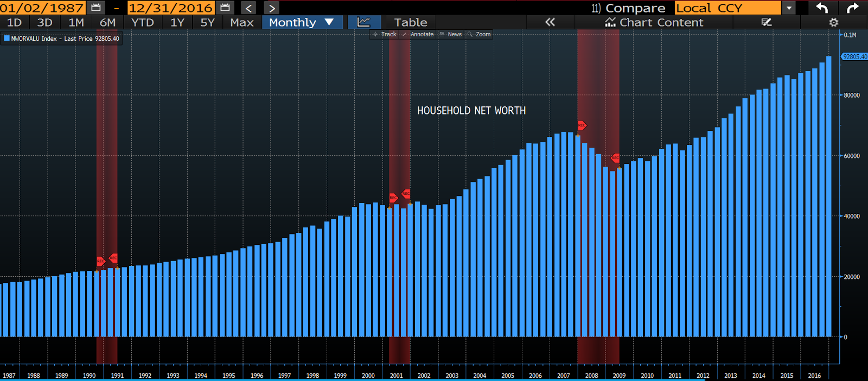Click red recession flag at late 2001
868x381 pixels.
coord(406,194)
